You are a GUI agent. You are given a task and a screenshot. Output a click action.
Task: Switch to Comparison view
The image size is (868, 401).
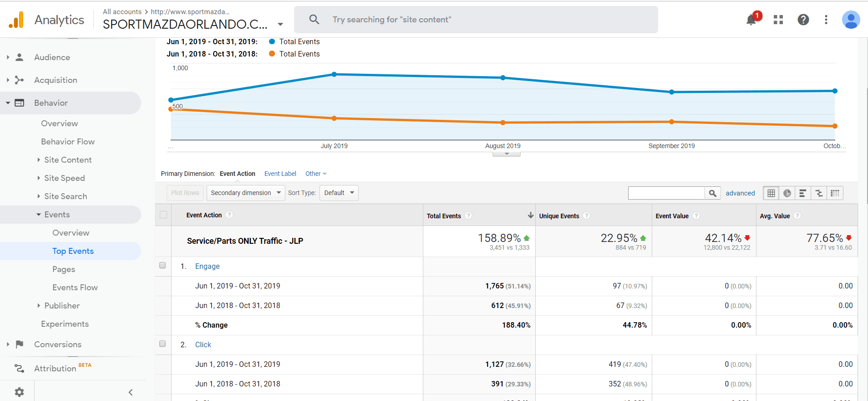click(819, 193)
